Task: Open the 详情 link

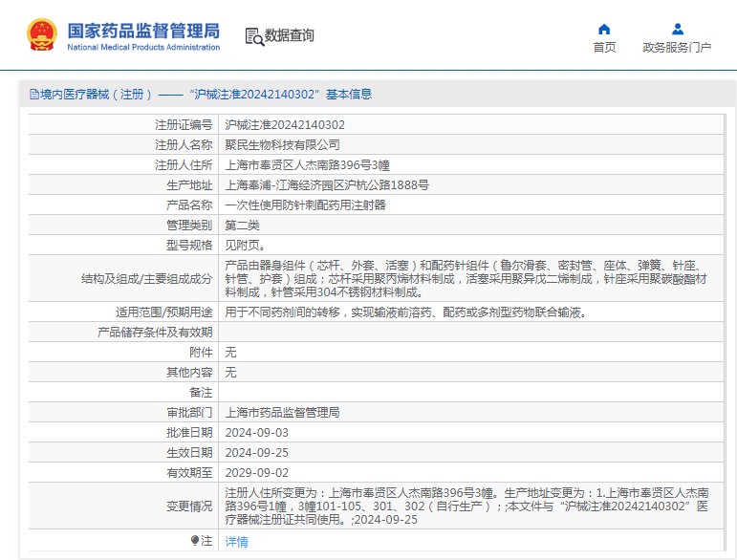Action: [x=236, y=542]
